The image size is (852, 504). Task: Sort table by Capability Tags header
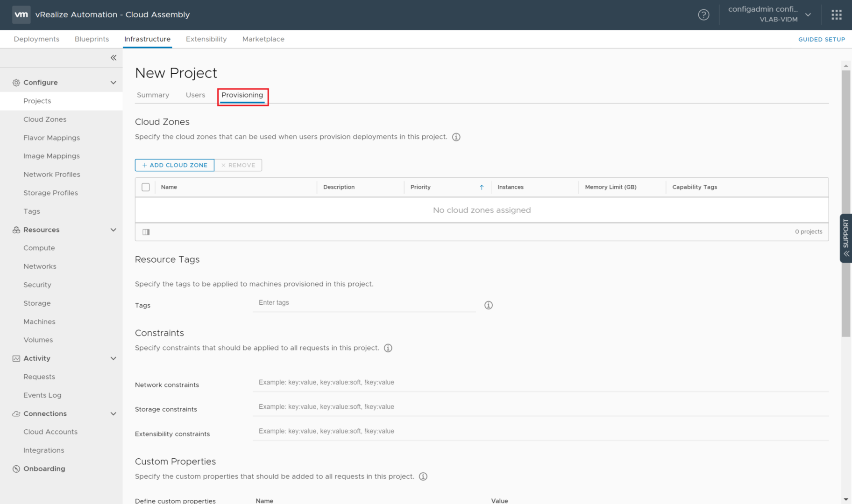click(695, 187)
